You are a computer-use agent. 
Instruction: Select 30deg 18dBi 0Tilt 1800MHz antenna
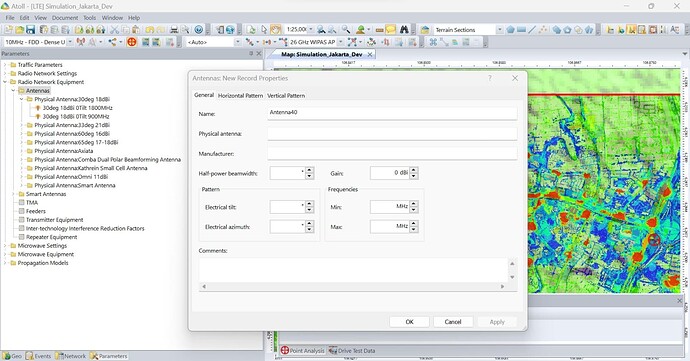[x=77, y=108]
